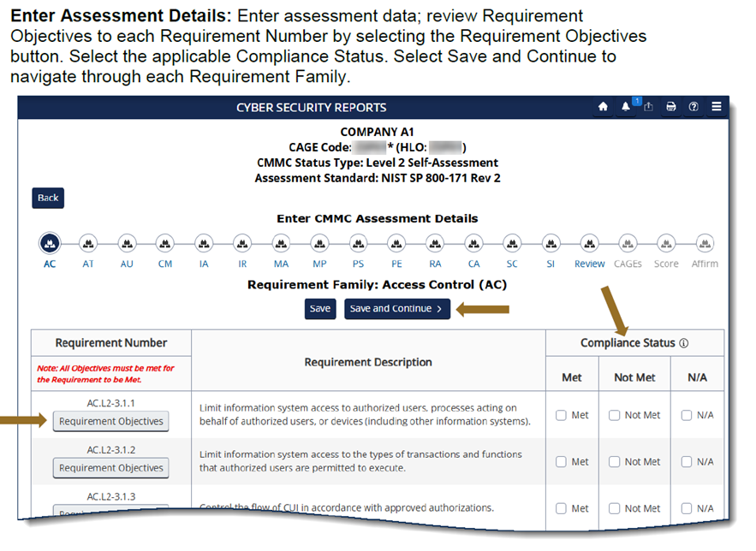This screenshot has height=551, width=756.
Task: Select the Affirm step circle icon
Action: [x=705, y=244]
